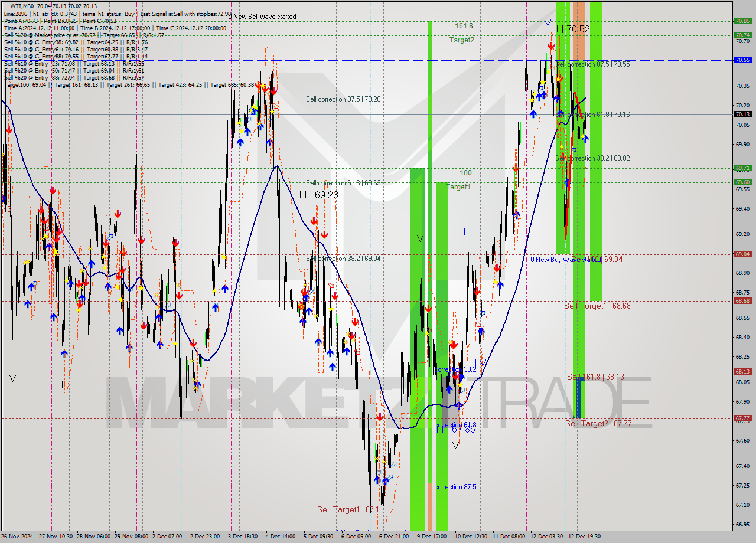Click the 69.40 price axis value
The image size is (756, 543).
(742, 208)
